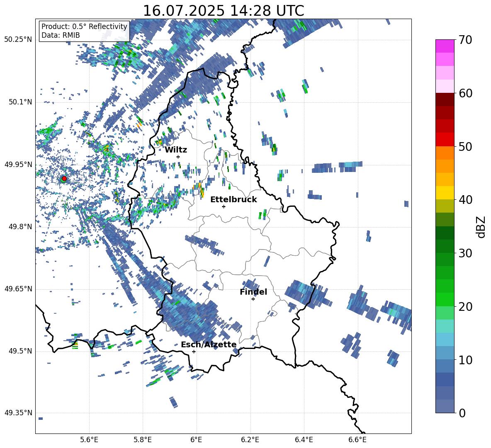This screenshot has width=491, height=448.
Task: Click the yellow colorbar segment above 40
Action: tap(445, 193)
